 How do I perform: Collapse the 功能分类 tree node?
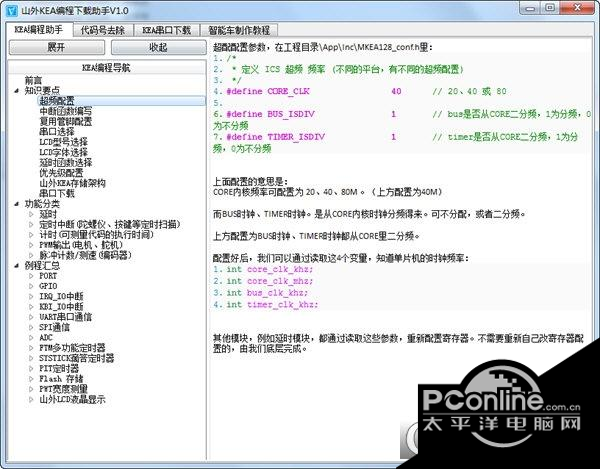pos(16,204)
